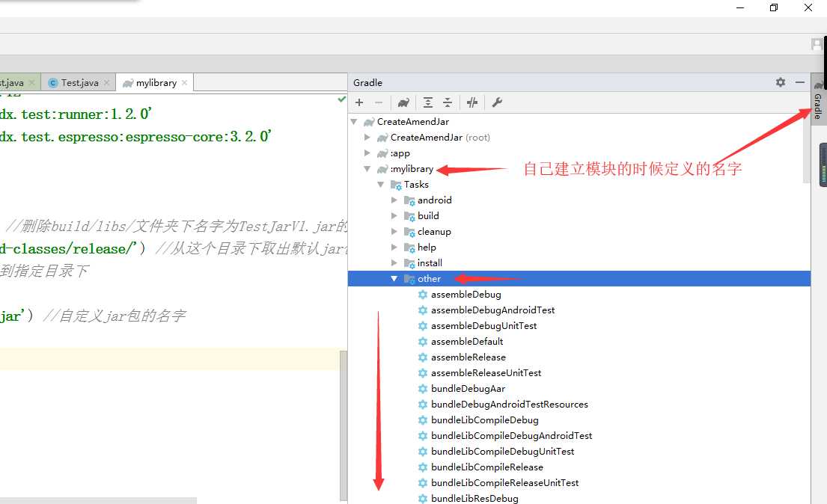Expand the CreateAmendJar (root) node
The image size is (827, 504).
coord(367,138)
